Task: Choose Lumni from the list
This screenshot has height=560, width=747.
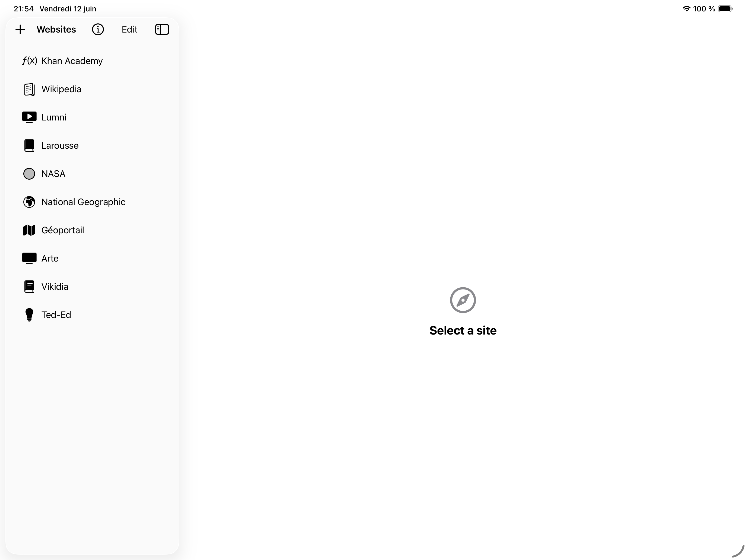Action: [92, 117]
